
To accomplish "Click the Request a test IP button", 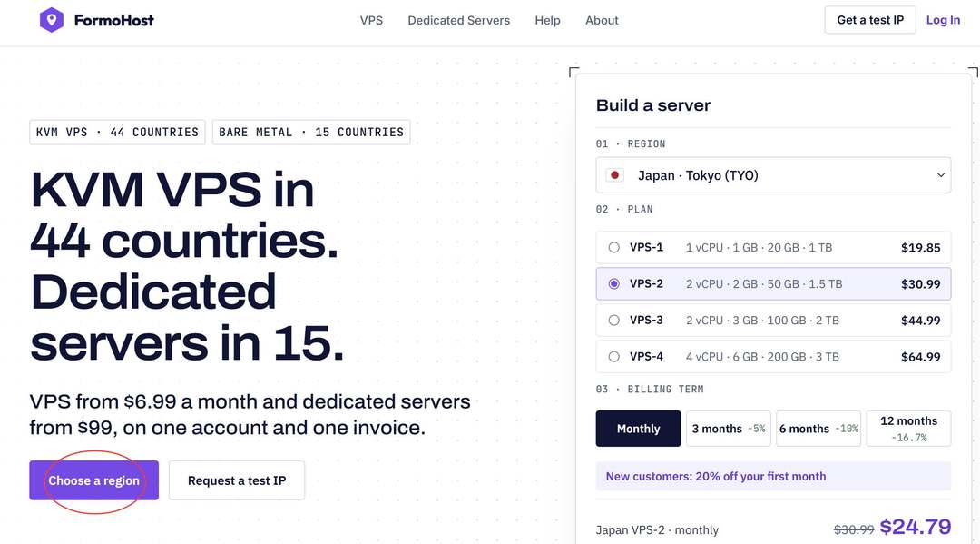I will click(x=237, y=480).
